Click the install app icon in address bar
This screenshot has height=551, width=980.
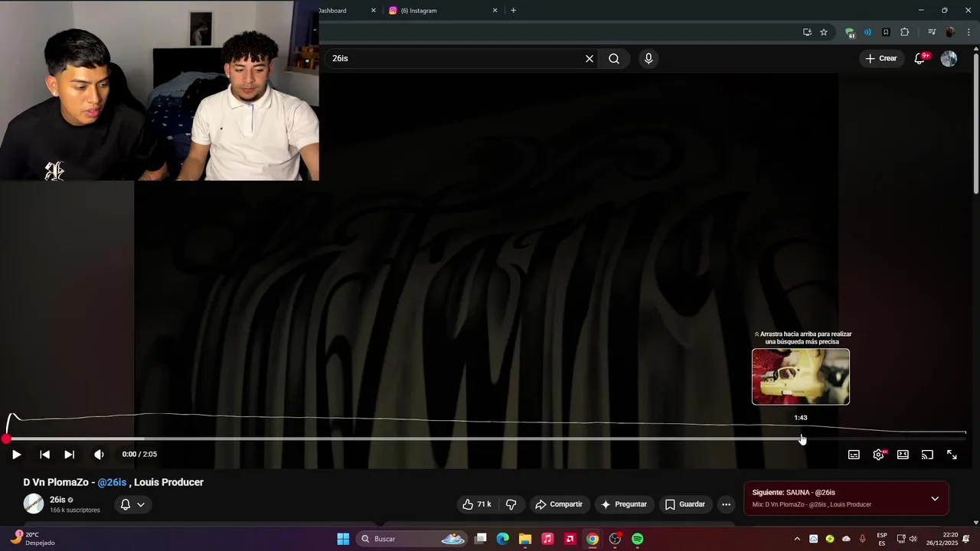[807, 32]
